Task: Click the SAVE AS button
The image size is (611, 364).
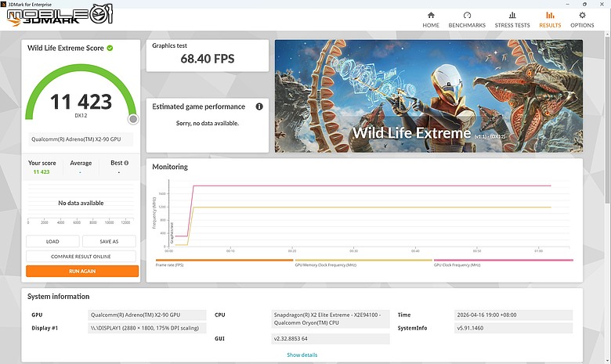Action: [x=109, y=241]
